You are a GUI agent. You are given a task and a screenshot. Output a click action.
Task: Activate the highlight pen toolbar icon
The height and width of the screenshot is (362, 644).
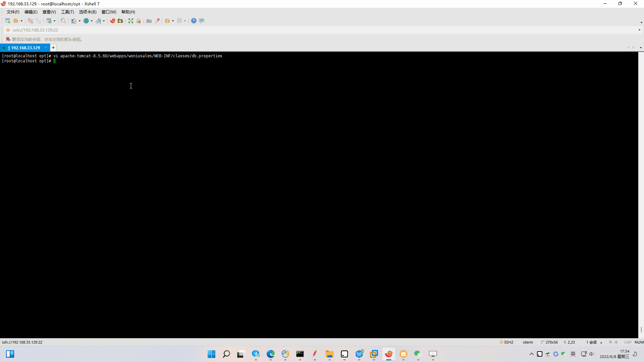pos(157,21)
